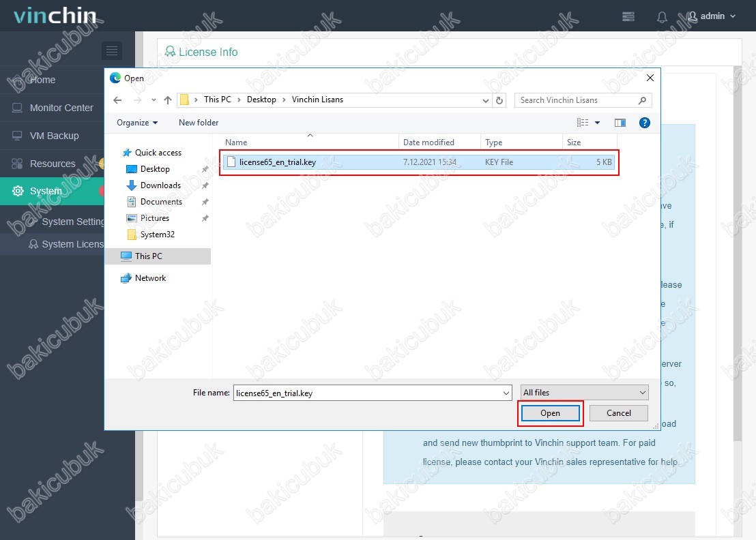
Task: Click the Desktop pin icon
Action: click(205, 169)
